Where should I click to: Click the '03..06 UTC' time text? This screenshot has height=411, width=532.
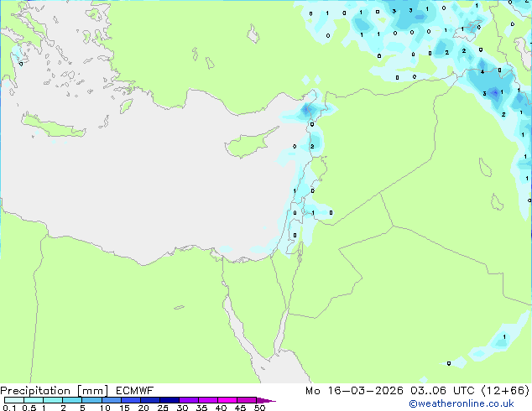click(x=442, y=391)
